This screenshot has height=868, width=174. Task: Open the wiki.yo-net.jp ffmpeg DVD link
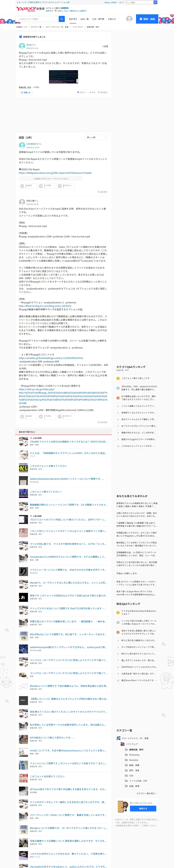coord(63,396)
